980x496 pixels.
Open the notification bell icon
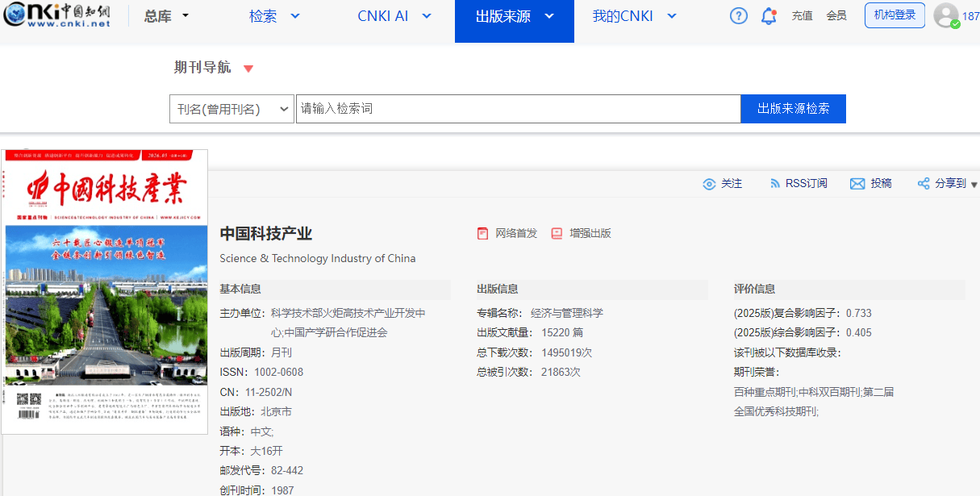(x=769, y=15)
